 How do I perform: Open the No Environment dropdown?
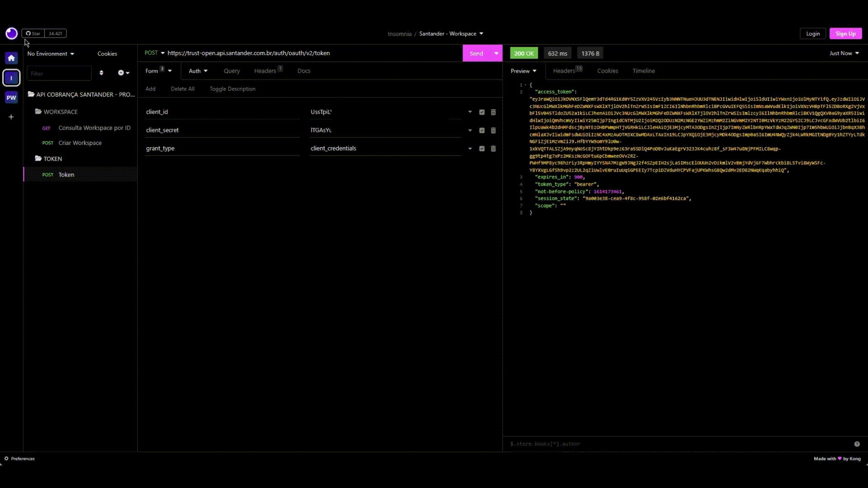click(51, 54)
